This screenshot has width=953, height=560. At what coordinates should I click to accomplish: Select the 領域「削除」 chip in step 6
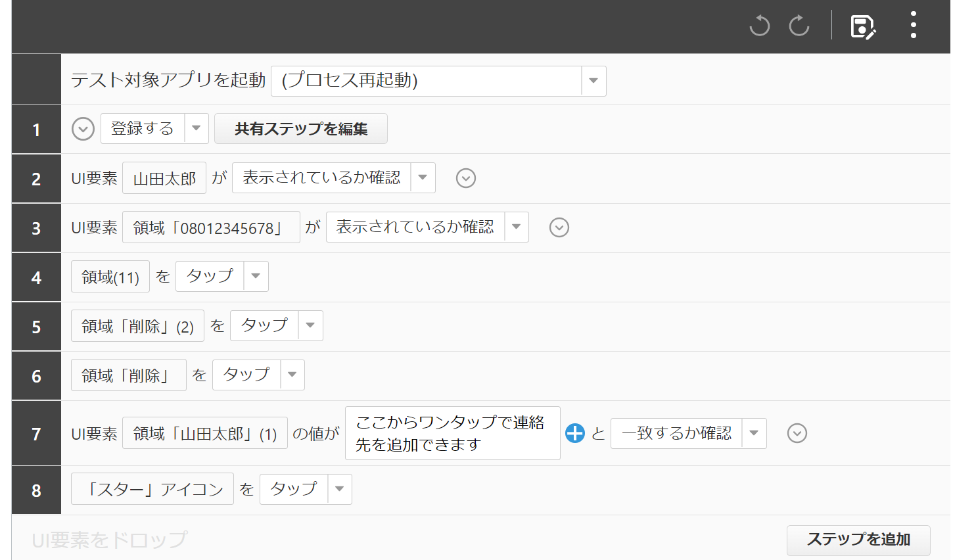point(129,375)
